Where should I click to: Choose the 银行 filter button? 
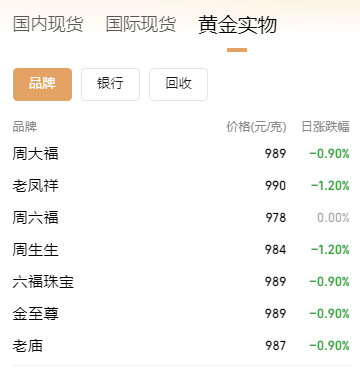pos(110,84)
